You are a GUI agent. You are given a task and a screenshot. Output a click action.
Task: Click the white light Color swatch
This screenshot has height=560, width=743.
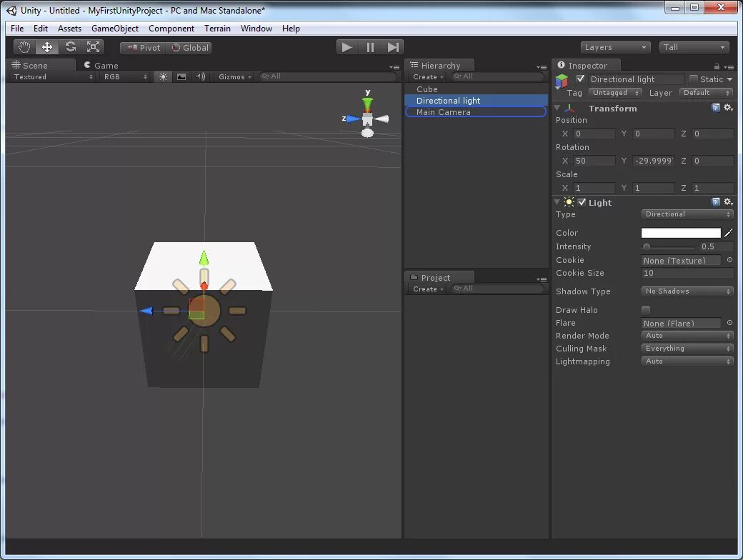(681, 233)
